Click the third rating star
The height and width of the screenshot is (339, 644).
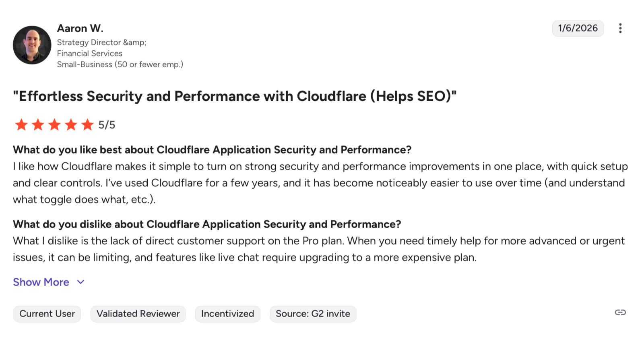coord(54,125)
